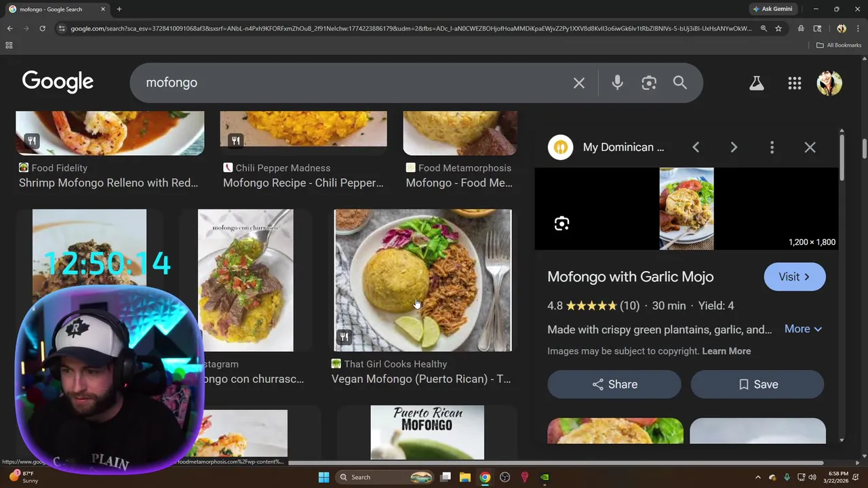Close the image preview panel
Image resolution: width=868 pixels, height=488 pixels.
pos(810,147)
